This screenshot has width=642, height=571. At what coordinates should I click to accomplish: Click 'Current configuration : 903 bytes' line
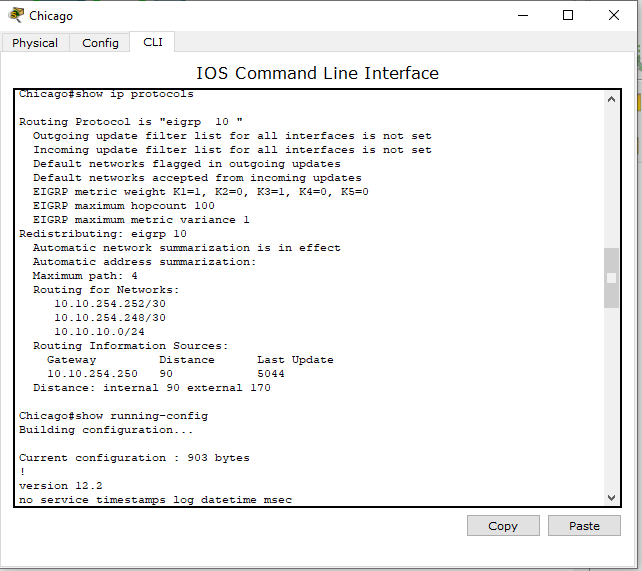point(134,458)
